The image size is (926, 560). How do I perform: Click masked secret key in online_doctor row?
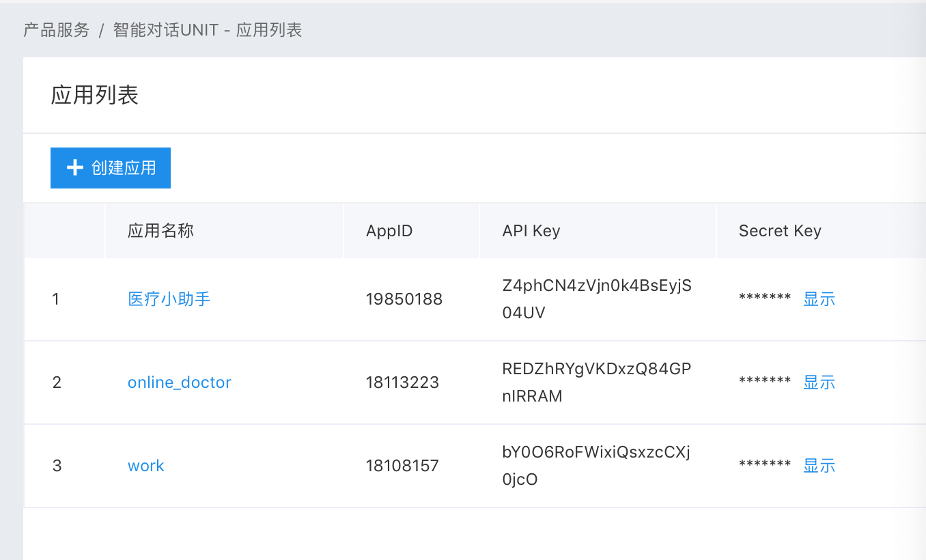[765, 382]
